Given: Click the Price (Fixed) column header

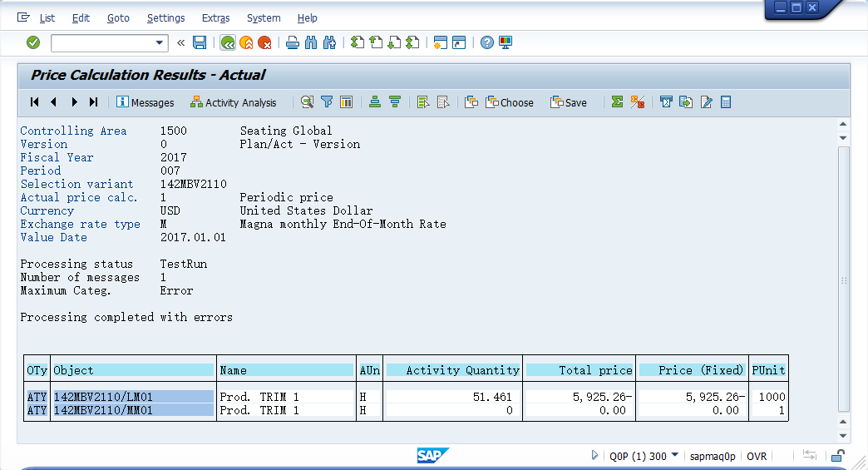Looking at the screenshot, I should click(692, 370).
